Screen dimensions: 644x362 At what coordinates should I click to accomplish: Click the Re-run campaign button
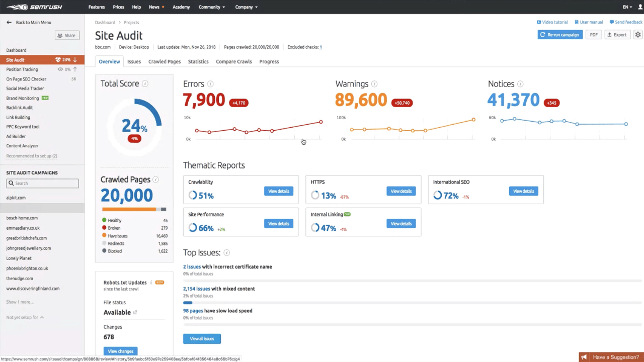[x=560, y=35]
